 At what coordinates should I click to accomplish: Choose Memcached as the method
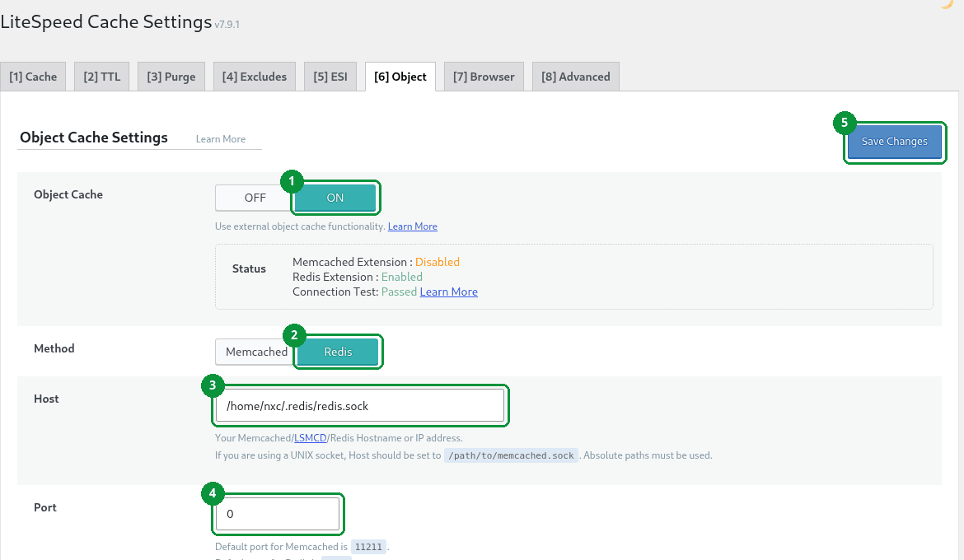coord(255,352)
